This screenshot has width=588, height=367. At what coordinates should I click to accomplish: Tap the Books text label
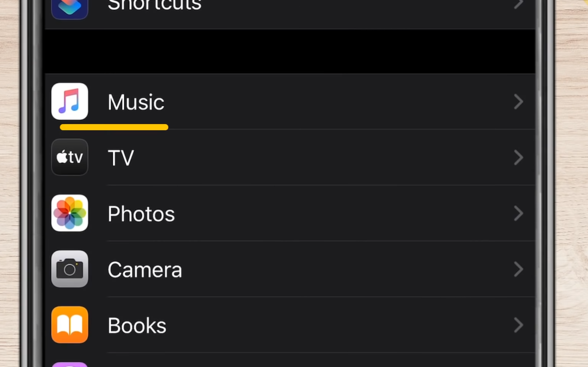click(x=137, y=325)
